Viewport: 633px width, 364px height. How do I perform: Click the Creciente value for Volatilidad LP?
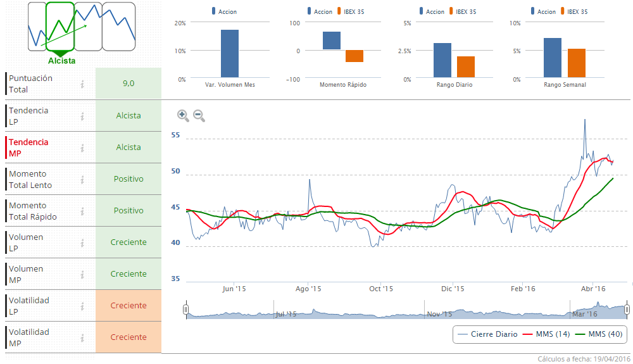pos(128,306)
